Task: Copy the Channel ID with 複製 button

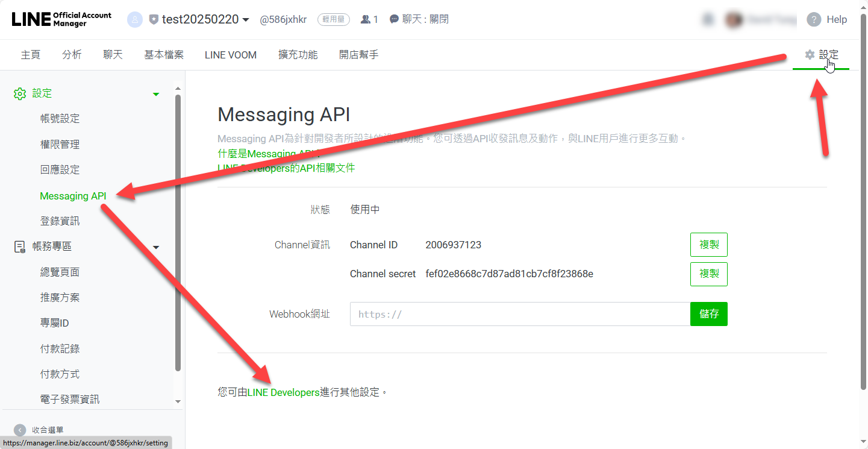Action: click(709, 245)
